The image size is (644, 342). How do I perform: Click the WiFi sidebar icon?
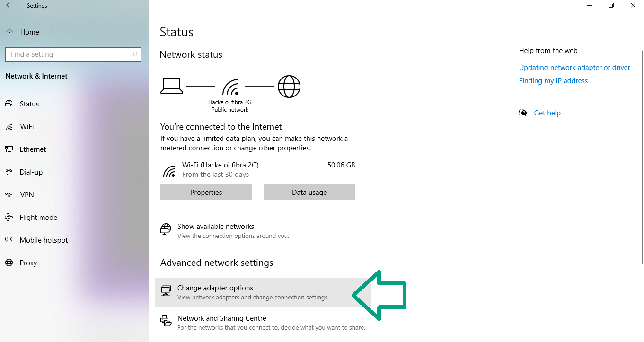(x=9, y=127)
